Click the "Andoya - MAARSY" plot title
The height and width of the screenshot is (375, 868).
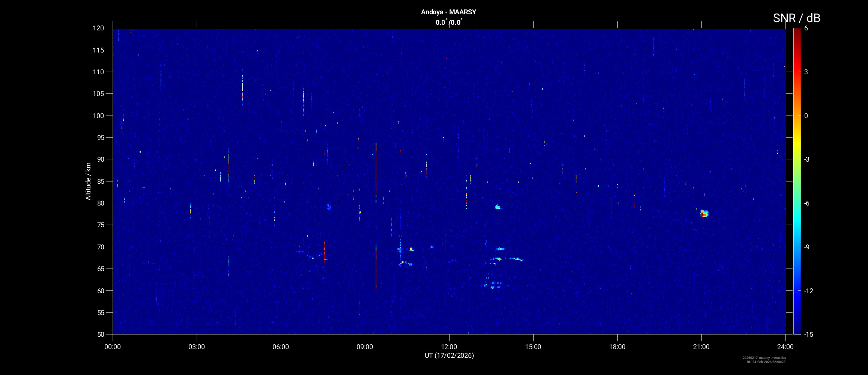pos(448,12)
